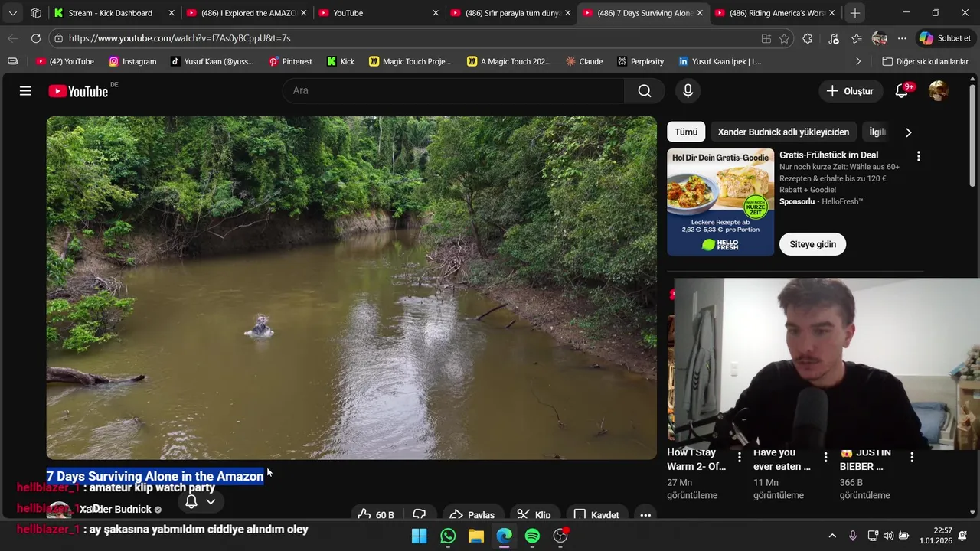The width and height of the screenshot is (980, 551).
Task: Open split screen apps icon in address bar
Action: click(x=766, y=38)
